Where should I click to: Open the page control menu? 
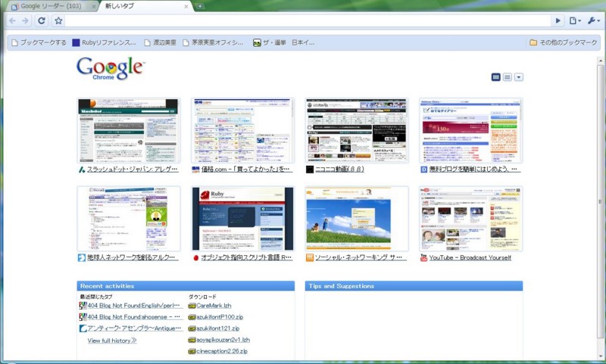tap(575, 20)
